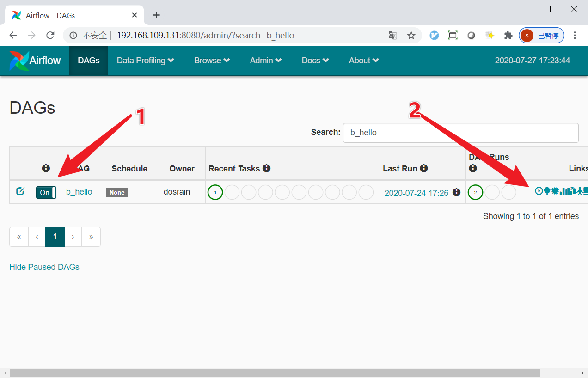The height and width of the screenshot is (378, 588).
Task: Click the browser address bar URL
Action: coord(205,36)
